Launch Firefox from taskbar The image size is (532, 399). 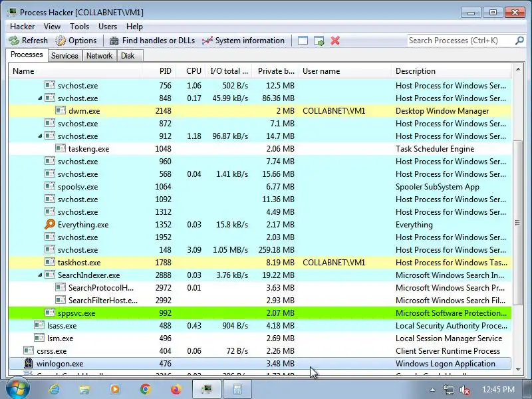click(x=176, y=389)
